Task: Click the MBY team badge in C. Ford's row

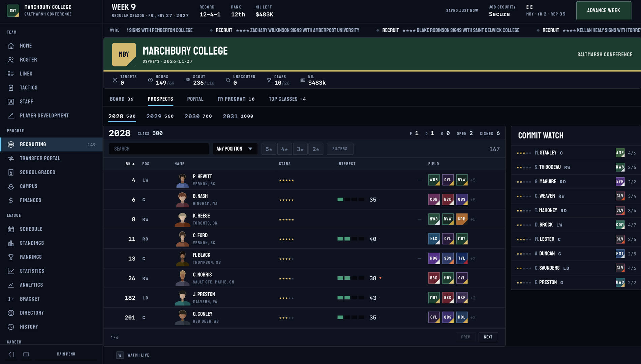Action: click(462, 239)
